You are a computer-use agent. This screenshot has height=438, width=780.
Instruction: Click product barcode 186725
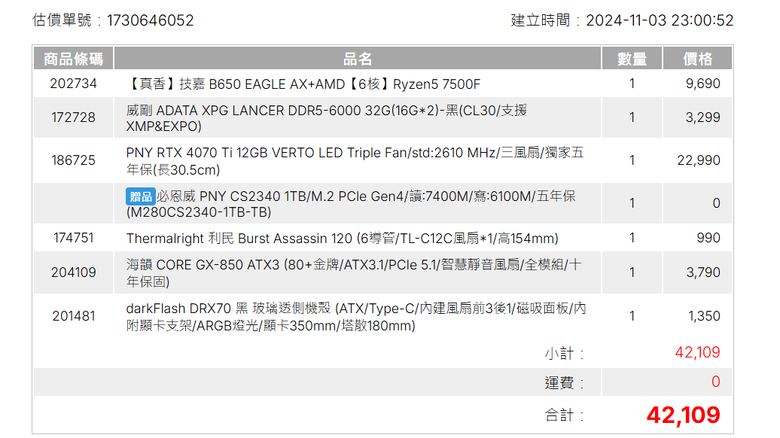coord(74,160)
